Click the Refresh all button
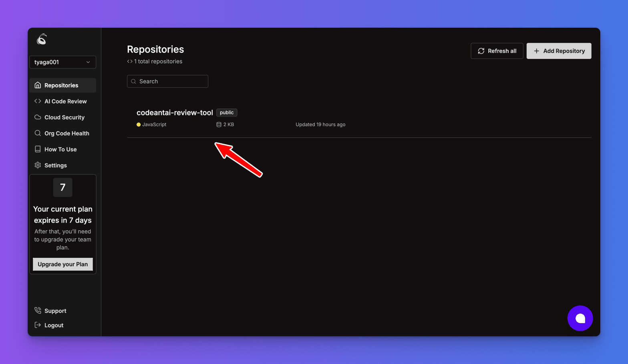 coord(497,51)
